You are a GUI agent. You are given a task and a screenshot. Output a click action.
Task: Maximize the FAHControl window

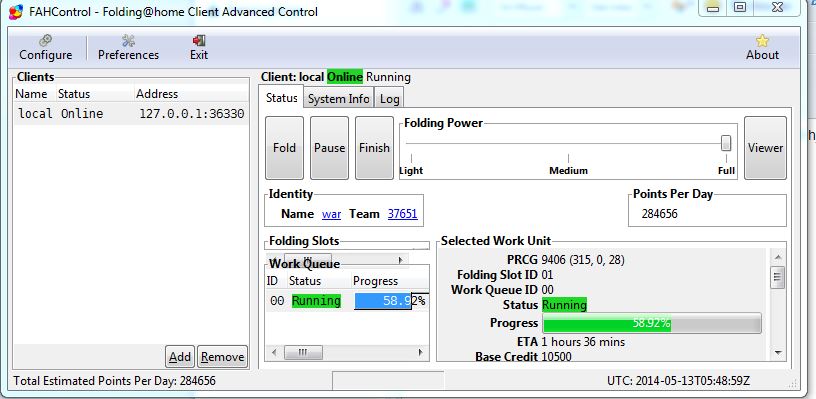coord(740,7)
